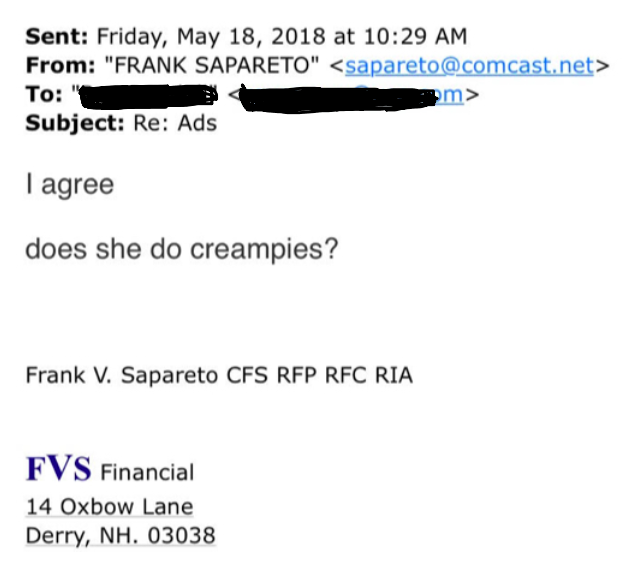Viewport: 637px width, 573px height.
Task: Click the bold Subject: header label
Action: click(75, 123)
